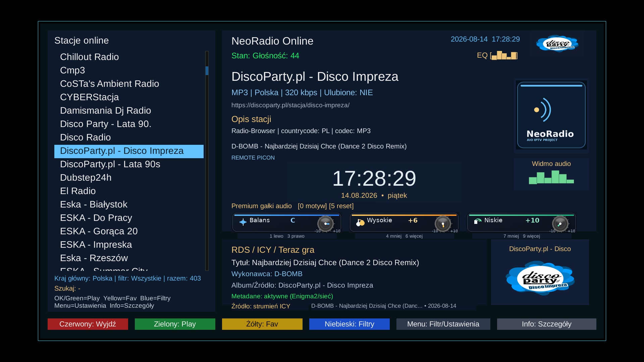Viewport: 644px width, 362px height.
Task: Click the Czerwony: Wyjdź button
Action: coord(88,324)
